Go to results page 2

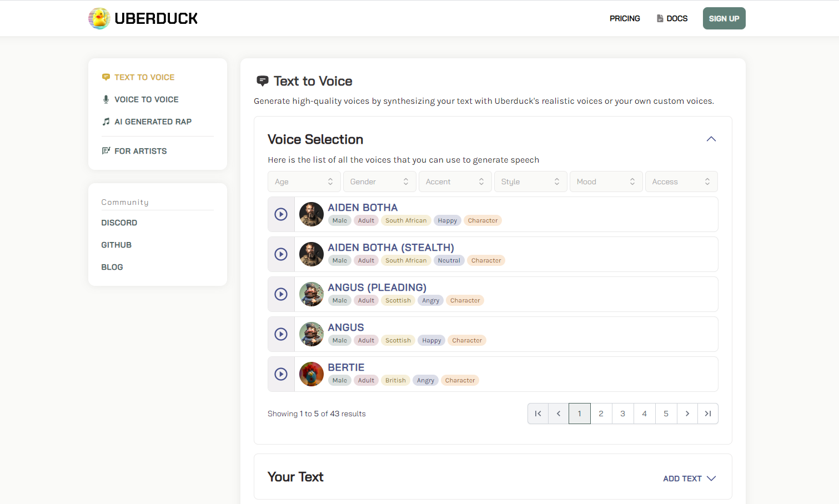pyautogui.click(x=601, y=414)
